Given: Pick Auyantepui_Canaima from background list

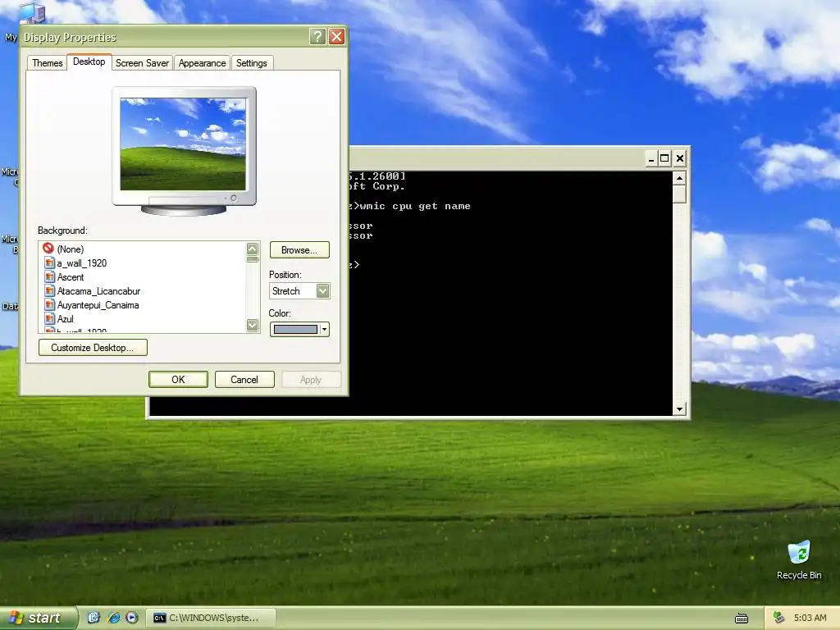Looking at the screenshot, I should 98,305.
